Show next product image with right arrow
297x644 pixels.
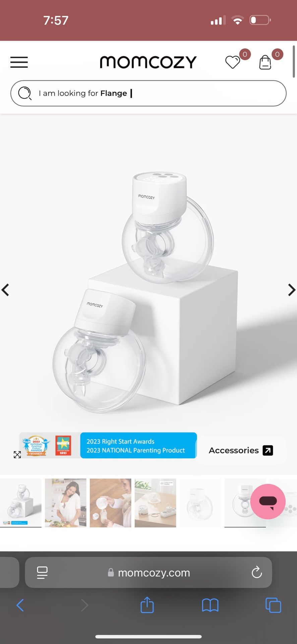pos(291,290)
